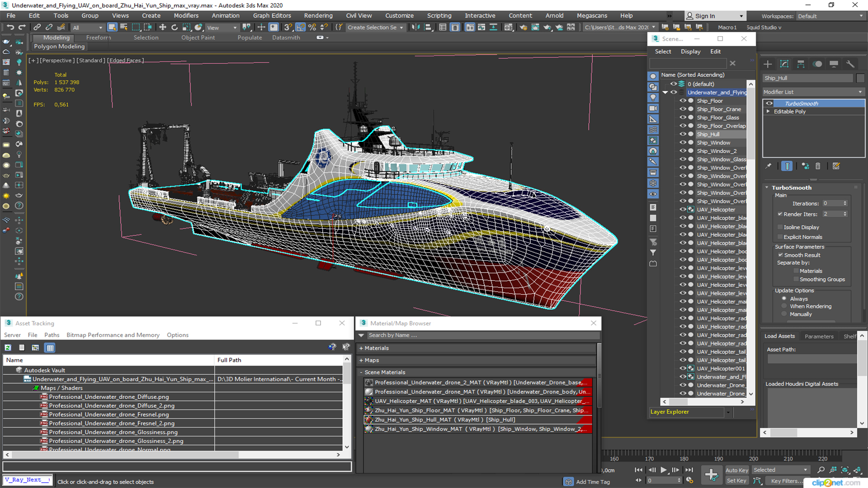
Task: Toggle the Smooth Result checkbox
Action: (780, 255)
